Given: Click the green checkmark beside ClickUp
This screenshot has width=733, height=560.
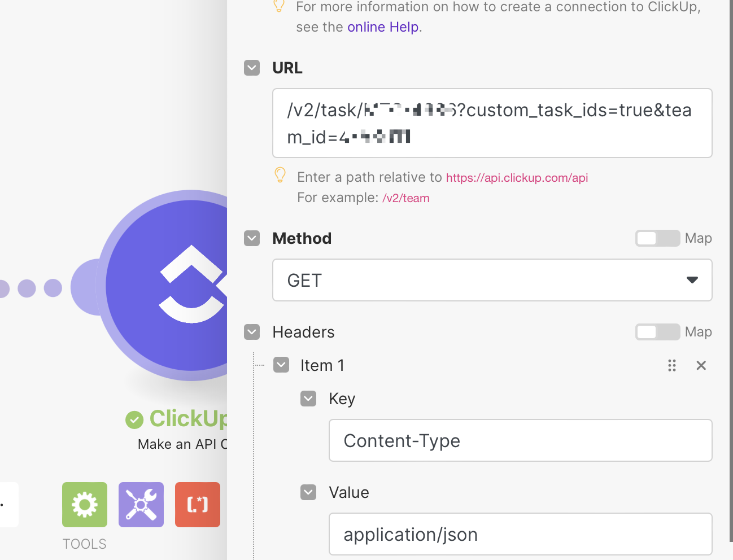Looking at the screenshot, I should click(x=134, y=420).
